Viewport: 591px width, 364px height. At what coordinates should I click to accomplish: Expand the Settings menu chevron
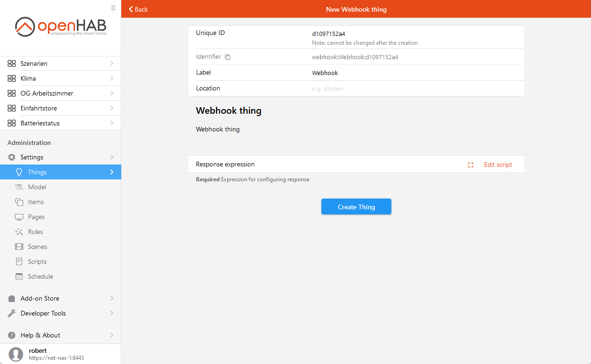coord(112,157)
